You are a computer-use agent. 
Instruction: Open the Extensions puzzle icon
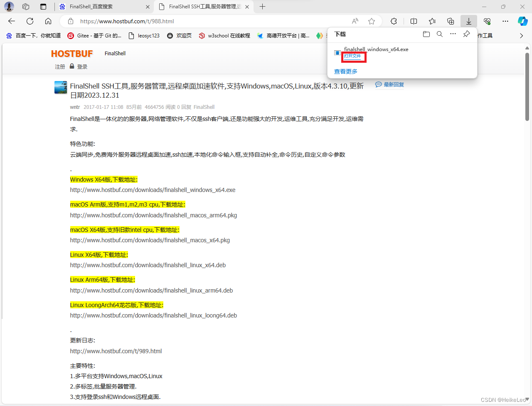click(x=394, y=21)
